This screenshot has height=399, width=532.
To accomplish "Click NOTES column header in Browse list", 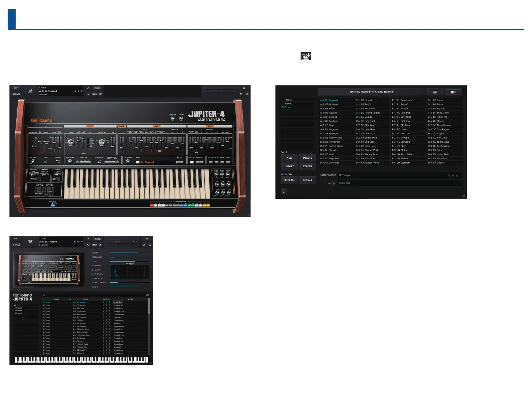I will (x=130, y=299).
